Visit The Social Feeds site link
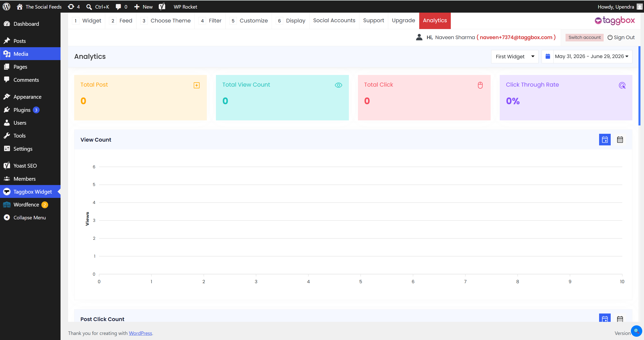 click(39, 7)
